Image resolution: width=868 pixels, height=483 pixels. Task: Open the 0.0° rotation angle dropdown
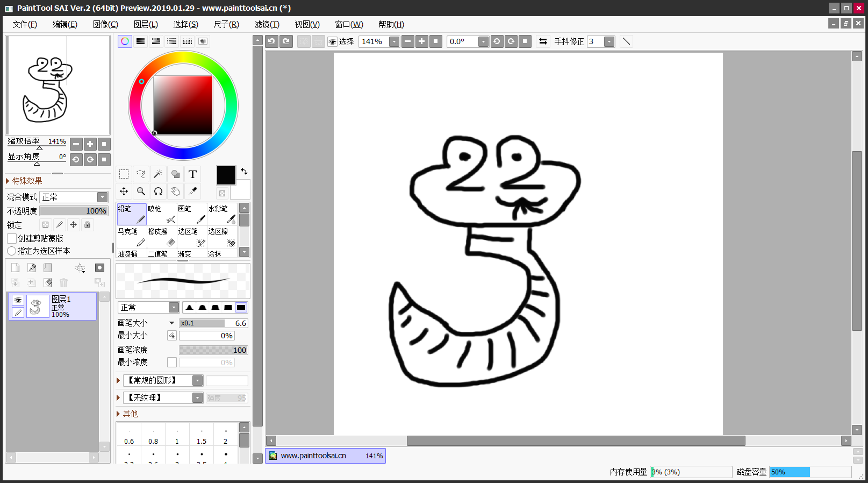click(483, 41)
